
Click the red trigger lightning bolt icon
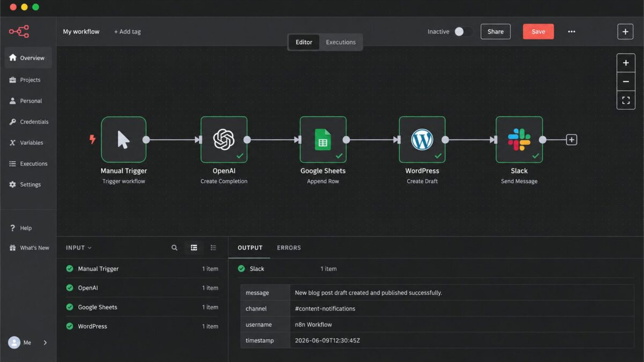pyautogui.click(x=93, y=139)
